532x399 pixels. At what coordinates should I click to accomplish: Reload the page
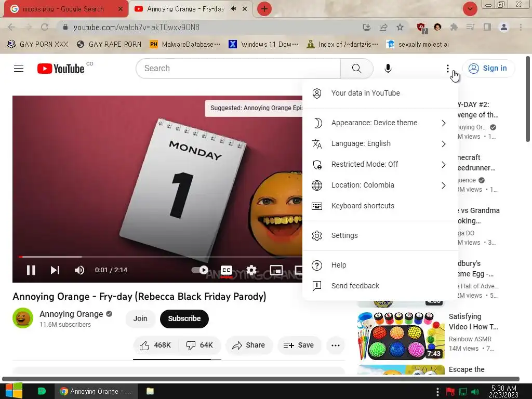[x=45, y=27]
